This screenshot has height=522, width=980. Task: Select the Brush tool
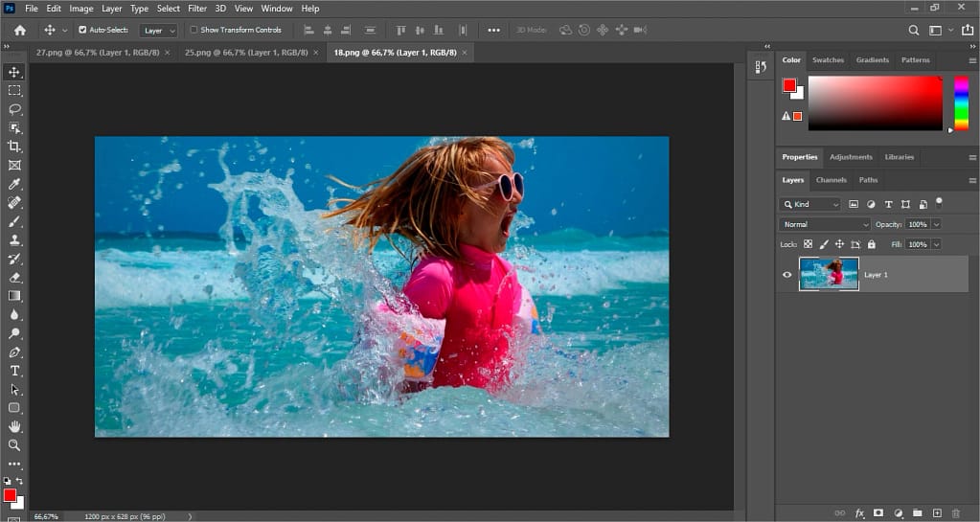[14, 221]
